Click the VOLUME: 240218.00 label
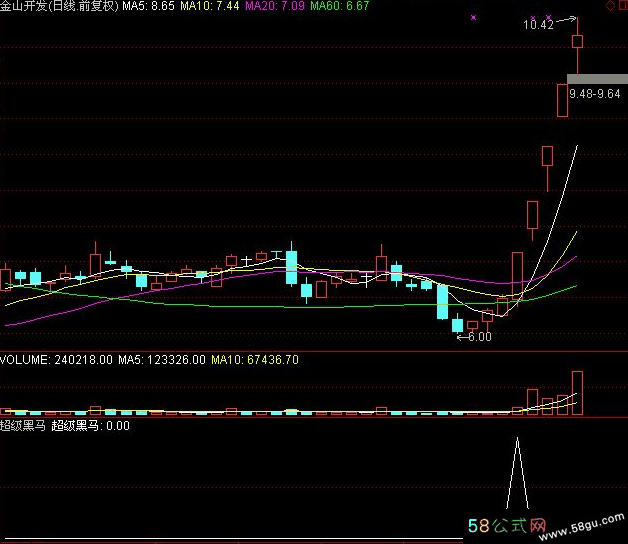This screenshot has width=628, height=544. click(x=56, y=359)
